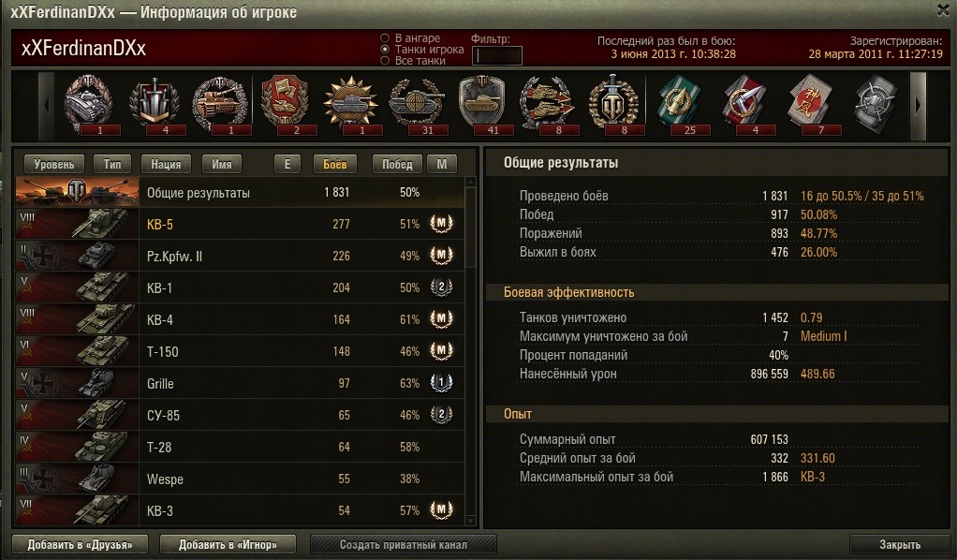Select the sniper crosshair medal showing 31
This screenshot has width=957, height=560.
417,103
